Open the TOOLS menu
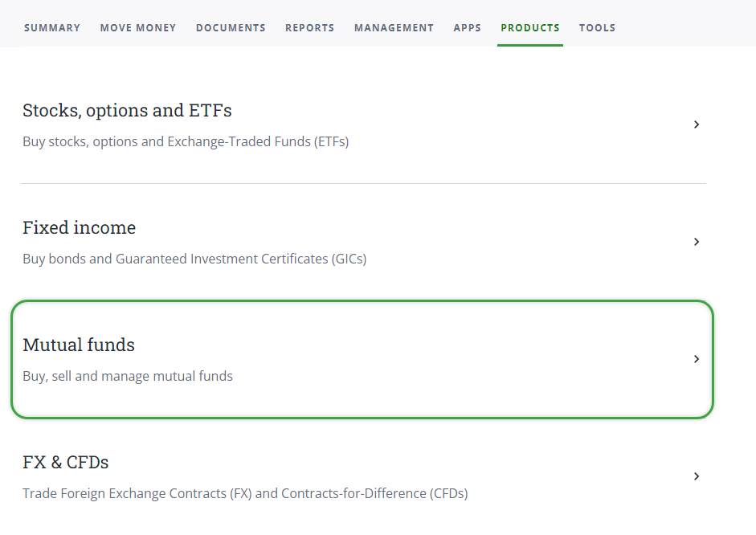The height and width of the screenshot is (535, 756). (x=597, y=27)
